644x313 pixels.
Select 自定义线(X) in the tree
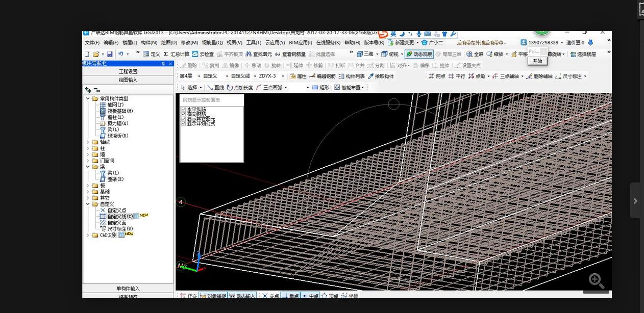(x=120, y=217)
